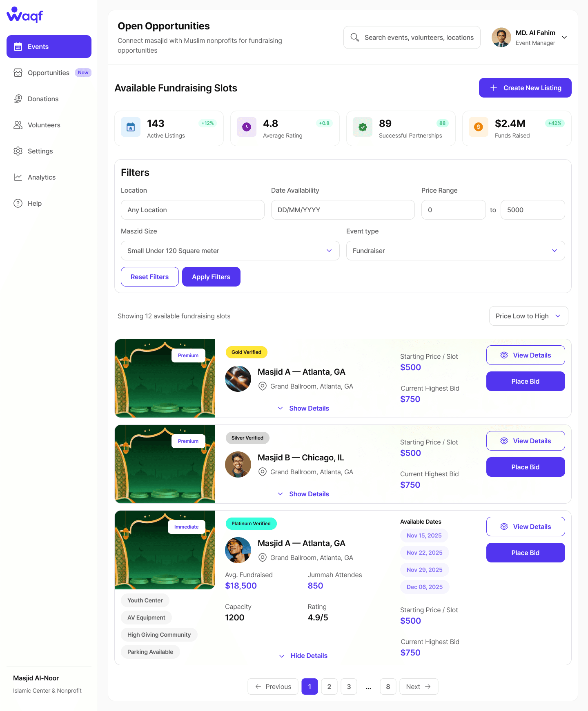The image size is (588, 711).
Task: Select the Nov 22, 2025 available date
Action: (x=424, y=553)
